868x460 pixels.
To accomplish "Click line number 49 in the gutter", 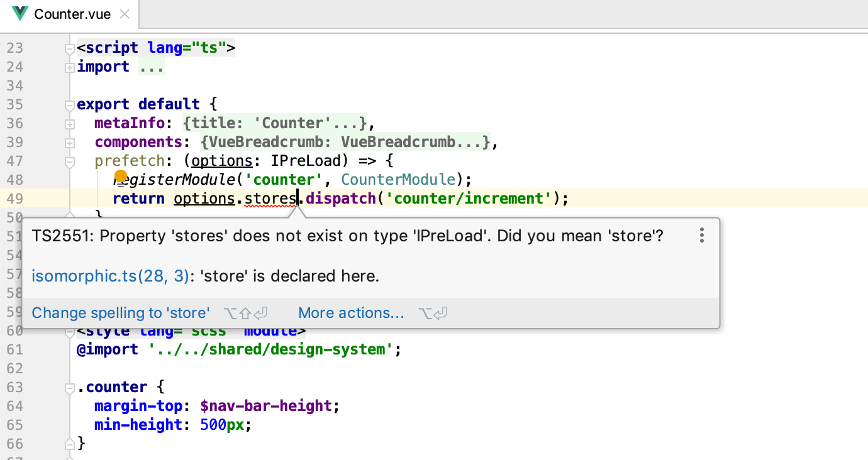I will pyautogui.click(x=14, y=199).
